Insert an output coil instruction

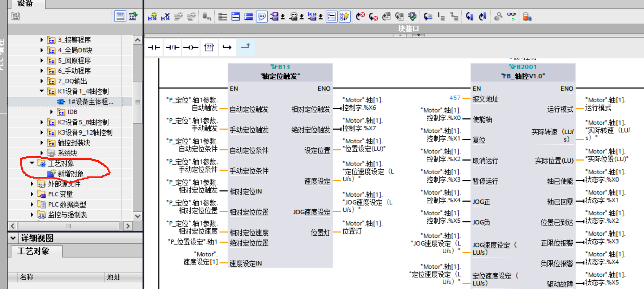tap(190, 47)
